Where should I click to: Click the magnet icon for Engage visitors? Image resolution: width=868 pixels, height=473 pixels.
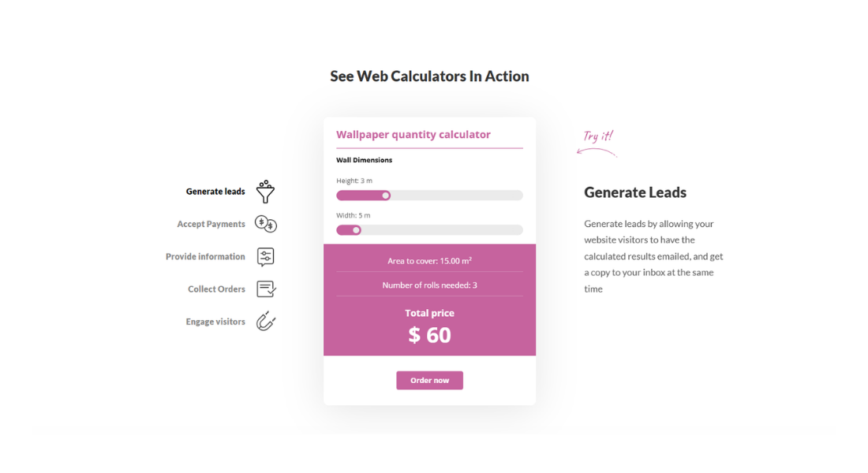(x=266, y=322)
